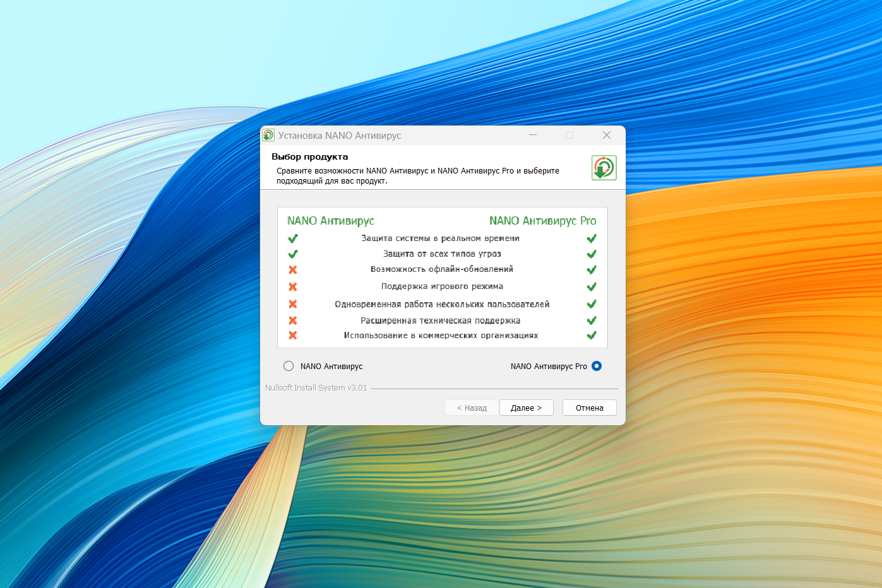The image size is (882, 588).
Task: Click the NANO Антивирус icon in the title bar
Action: (x=268, y=135)
